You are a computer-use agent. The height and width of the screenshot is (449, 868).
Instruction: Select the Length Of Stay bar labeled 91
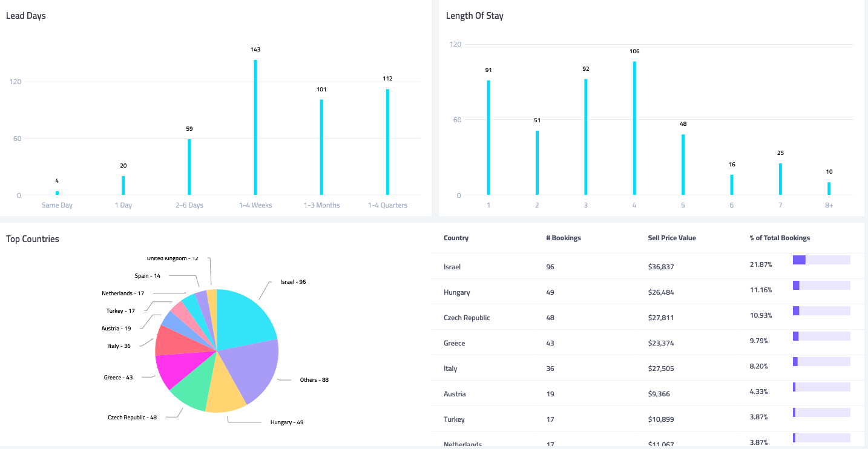(x=488, y=137)
